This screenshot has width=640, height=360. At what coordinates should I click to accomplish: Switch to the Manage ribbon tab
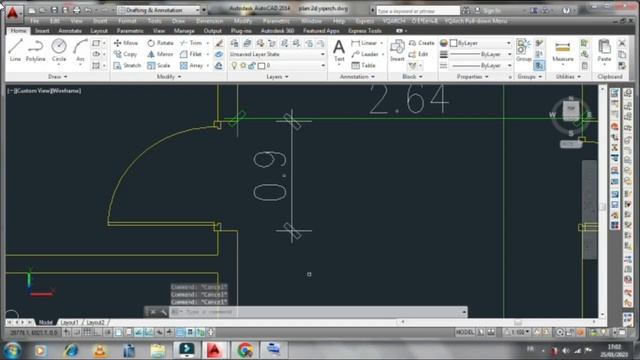click(184, 31)
